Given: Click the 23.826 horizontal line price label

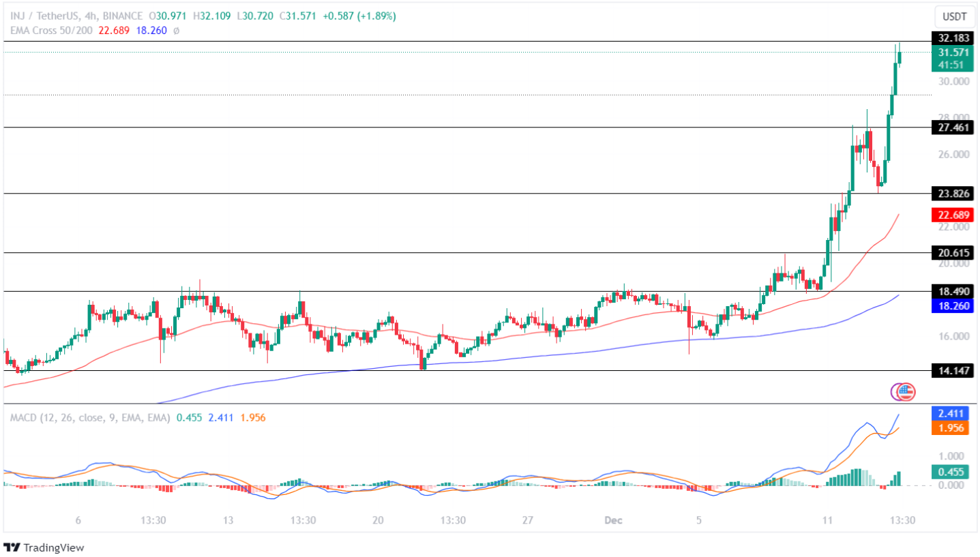Looking at the screenshot, I should pos(952,194).
